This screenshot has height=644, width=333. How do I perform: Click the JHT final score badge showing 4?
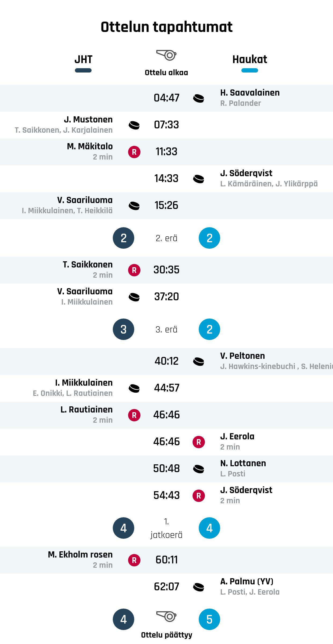tap(124, 619)
